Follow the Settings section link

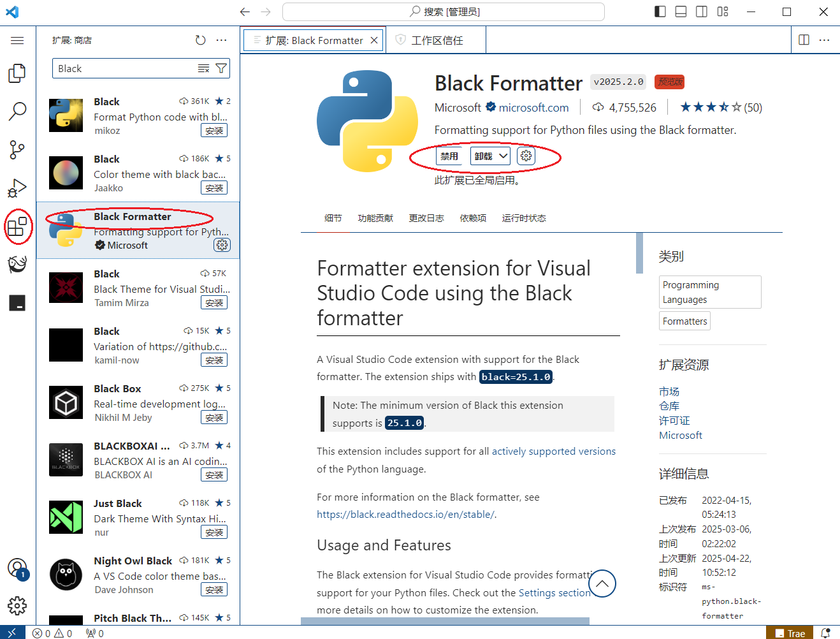(x=554, y=593)
